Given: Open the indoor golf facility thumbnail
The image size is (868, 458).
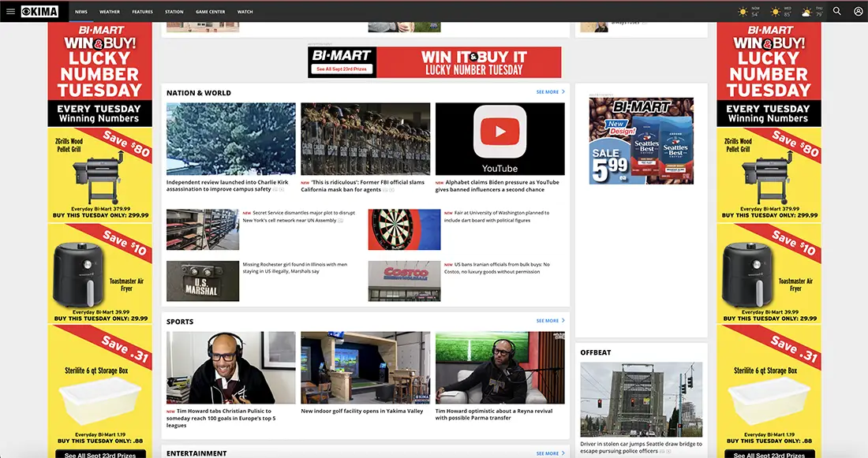Looking at the screenshot, I should [365, 368].
